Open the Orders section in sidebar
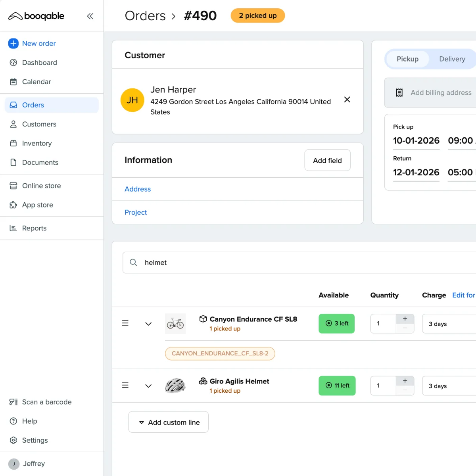 pyautogui.click(x=33, y=105)
